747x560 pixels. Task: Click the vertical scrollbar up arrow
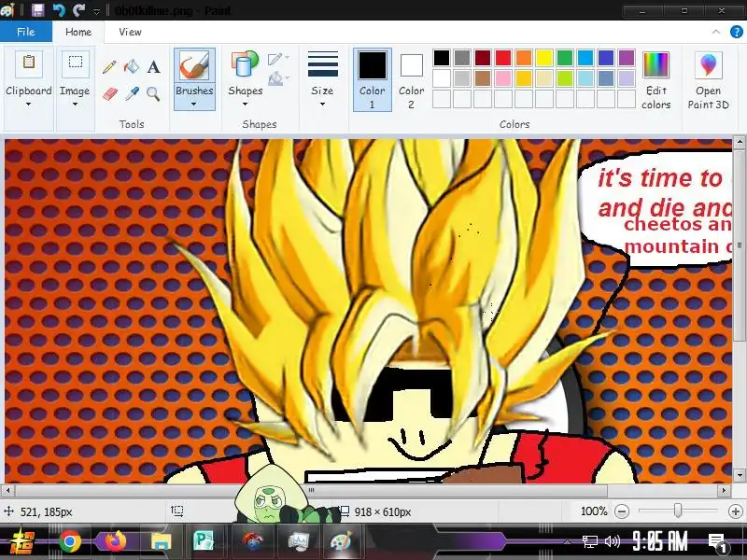click(x=739, y=142)
